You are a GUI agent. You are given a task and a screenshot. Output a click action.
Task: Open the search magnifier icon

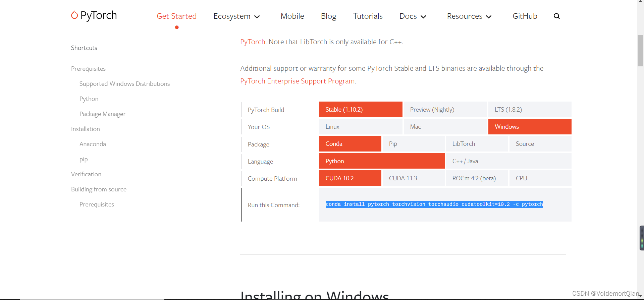557,16
